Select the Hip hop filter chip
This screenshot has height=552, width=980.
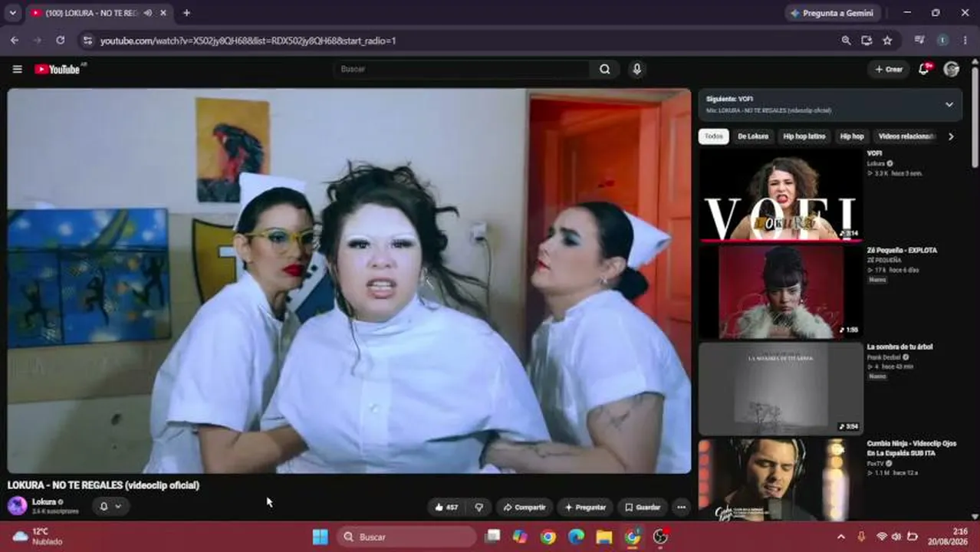click(x=852, y=136)
